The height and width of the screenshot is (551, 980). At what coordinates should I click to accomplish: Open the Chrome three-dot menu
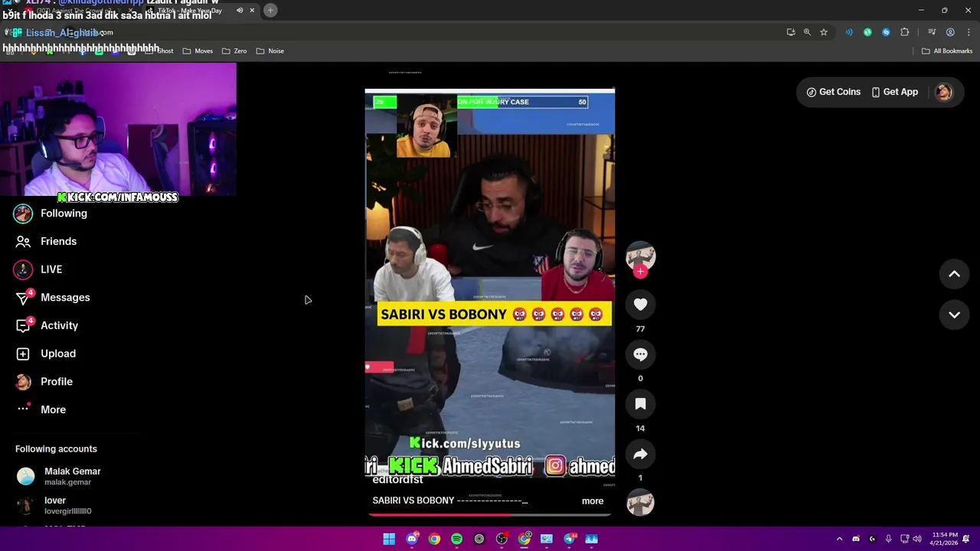967,32
